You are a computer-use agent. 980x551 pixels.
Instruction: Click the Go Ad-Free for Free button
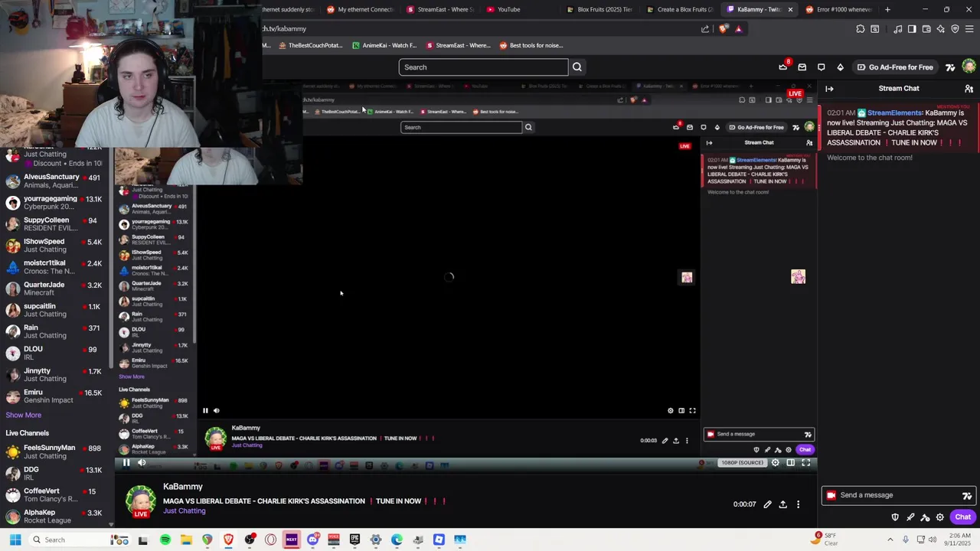click(895, 67)
